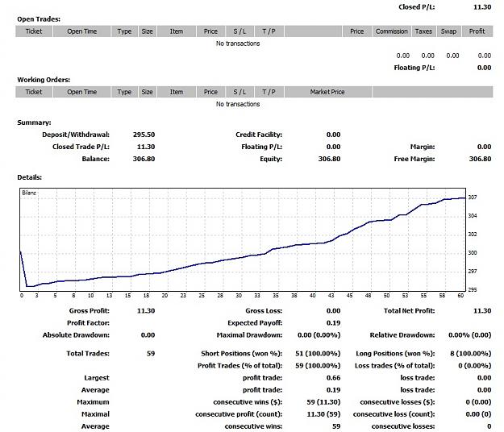Click the 'Credit Facility:' label
The height and width of the screenshot is (432, 504).
pos(259,135)
